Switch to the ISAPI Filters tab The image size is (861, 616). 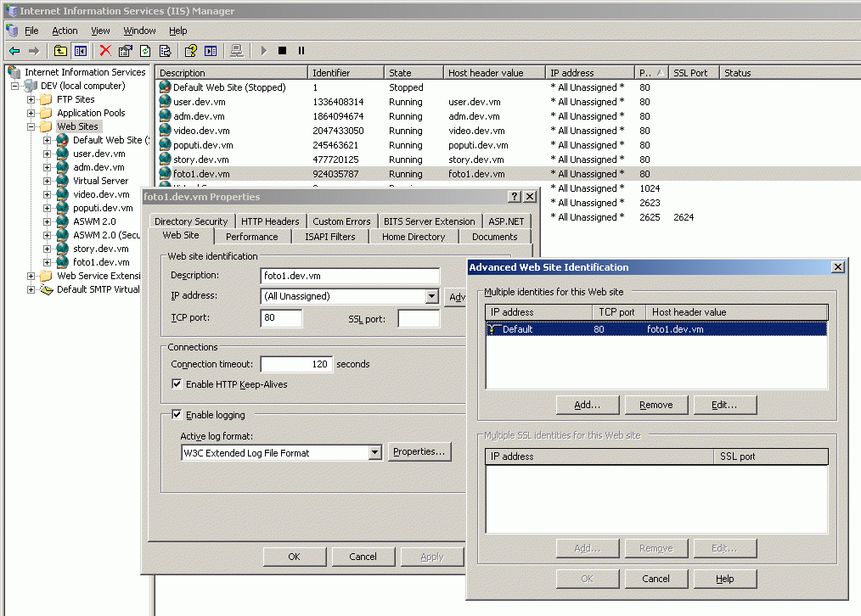point(330,237)
